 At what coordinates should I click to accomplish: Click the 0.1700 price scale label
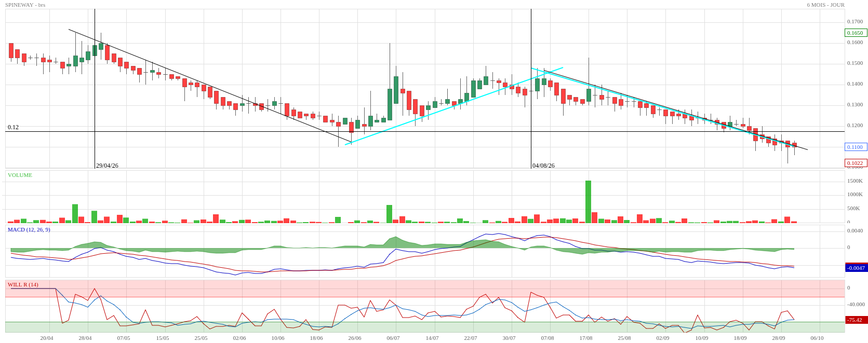855,22
